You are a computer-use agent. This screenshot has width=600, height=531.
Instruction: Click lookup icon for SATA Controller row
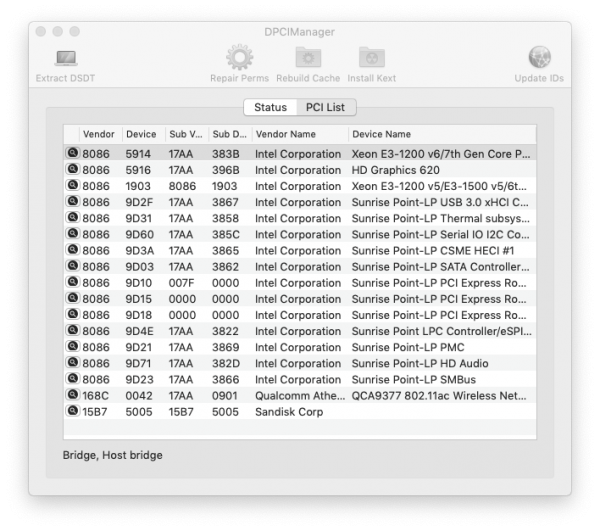(x=72, y=266)
